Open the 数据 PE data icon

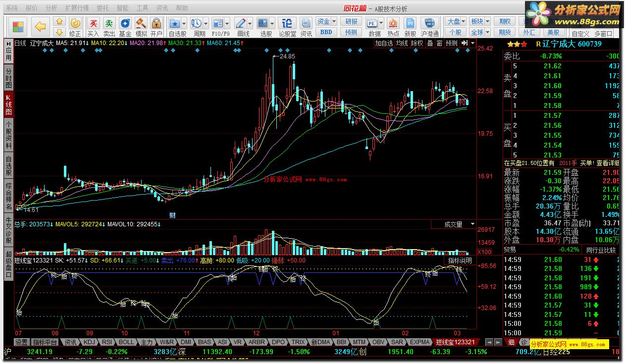[x=372, y=23]
